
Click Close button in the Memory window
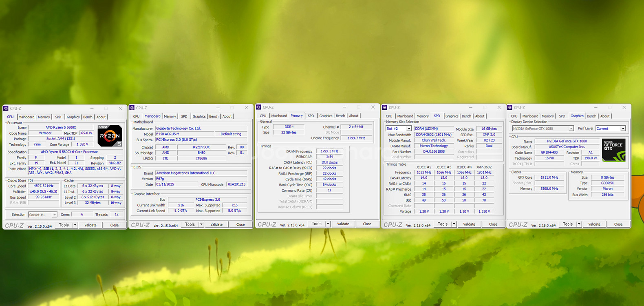click(367, 224)
